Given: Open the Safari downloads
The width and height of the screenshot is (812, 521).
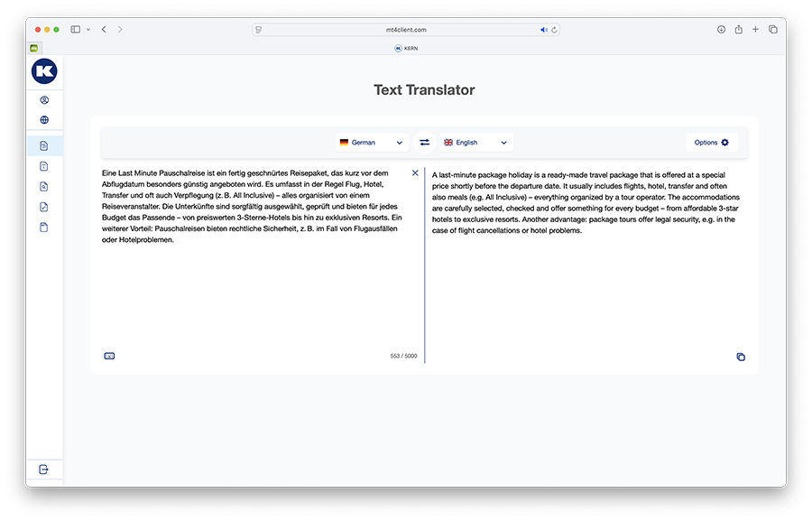Looking at the screenshot, I should click(x=721, y=30).
